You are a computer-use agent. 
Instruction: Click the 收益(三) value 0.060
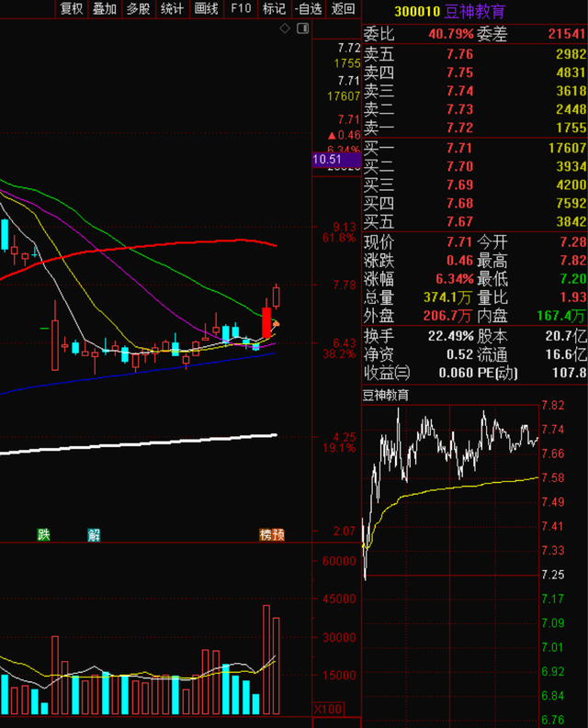click(456, 373)
